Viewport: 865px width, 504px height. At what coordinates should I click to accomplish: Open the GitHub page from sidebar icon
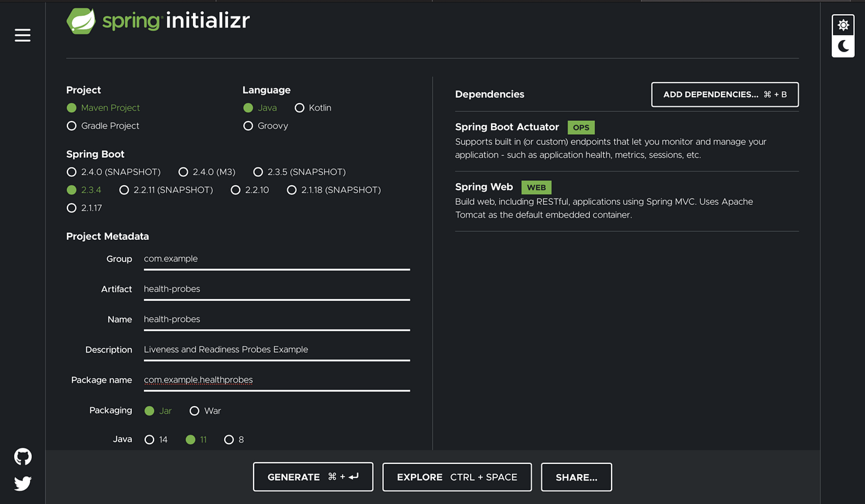coord(22,456)
